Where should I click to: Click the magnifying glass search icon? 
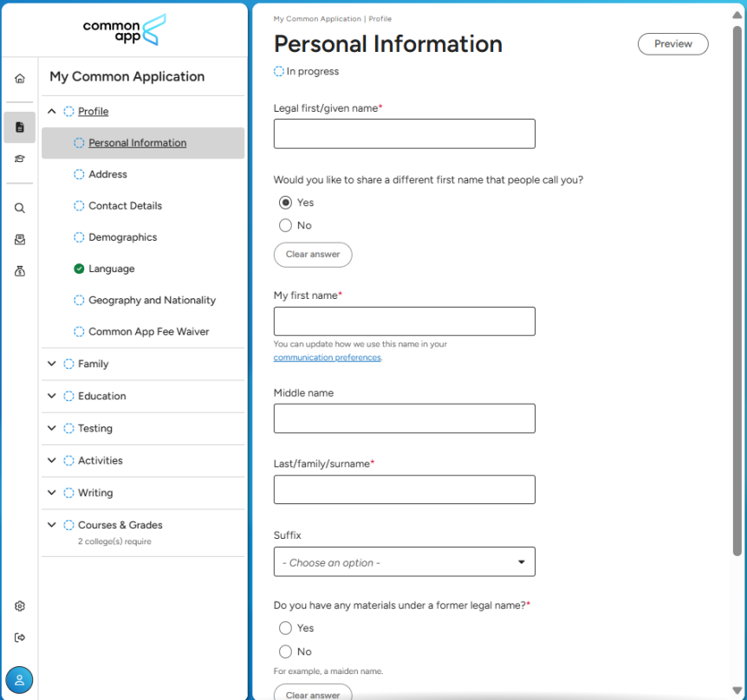tap(19, 208)
